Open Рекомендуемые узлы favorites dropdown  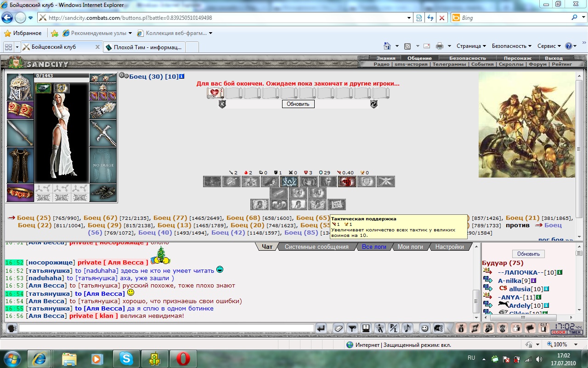point(97,33)
